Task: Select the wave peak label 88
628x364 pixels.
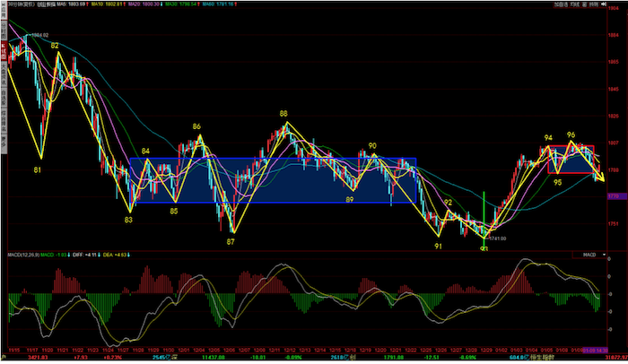Action: (283, 114)
